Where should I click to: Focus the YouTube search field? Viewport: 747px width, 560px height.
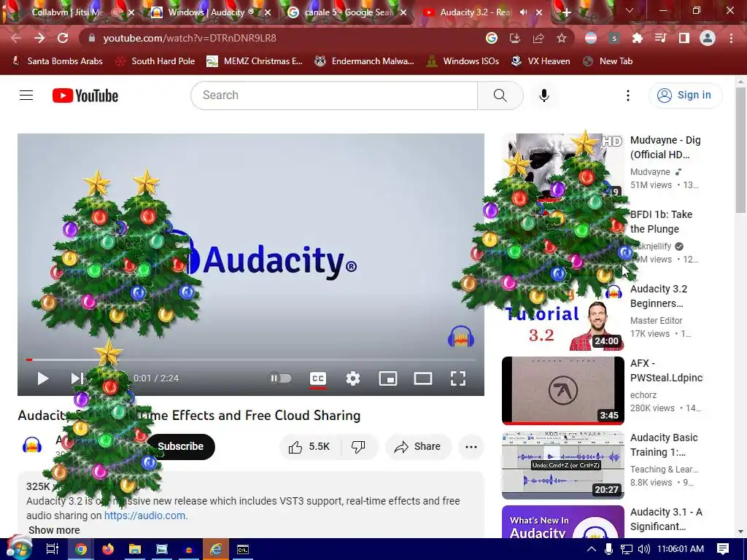[334, 96]
